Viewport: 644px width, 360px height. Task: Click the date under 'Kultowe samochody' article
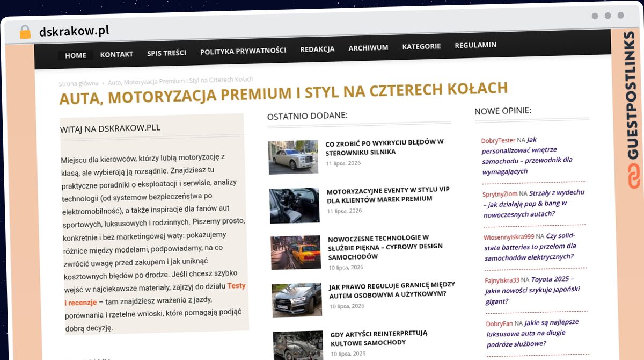[348, 354]
